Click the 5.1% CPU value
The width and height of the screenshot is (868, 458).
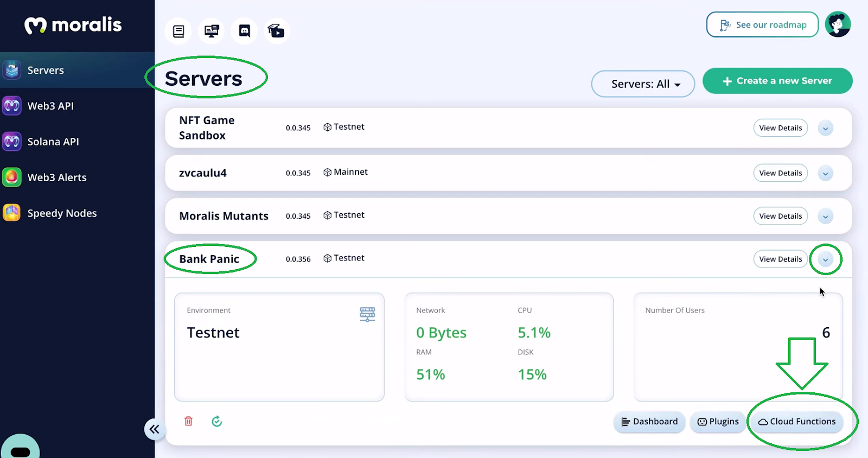[x=534, y=333]
